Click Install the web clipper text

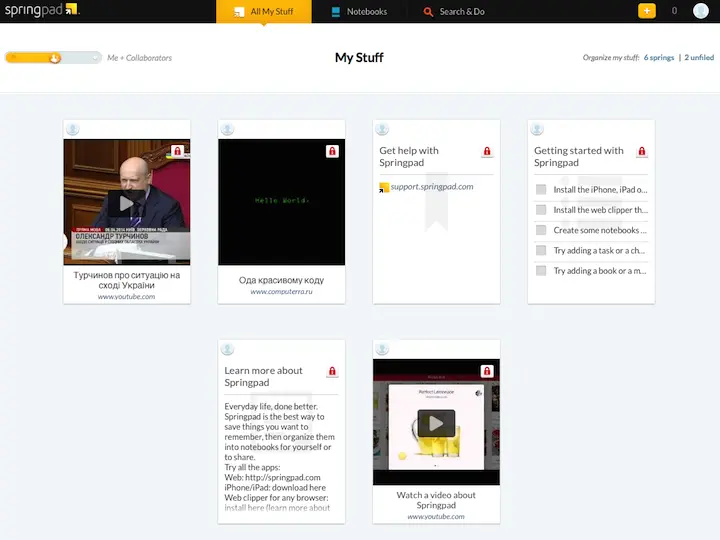(601, 210)
